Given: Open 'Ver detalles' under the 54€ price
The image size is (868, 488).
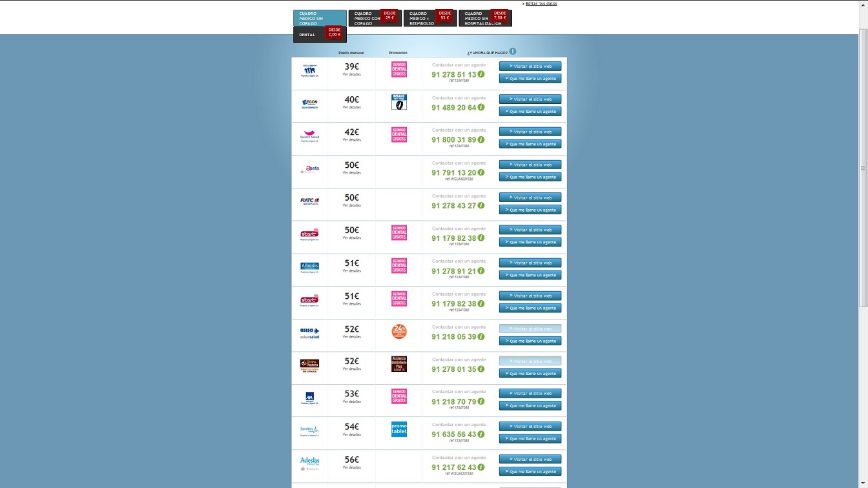Looking at the screenshot, I should 352,434.
